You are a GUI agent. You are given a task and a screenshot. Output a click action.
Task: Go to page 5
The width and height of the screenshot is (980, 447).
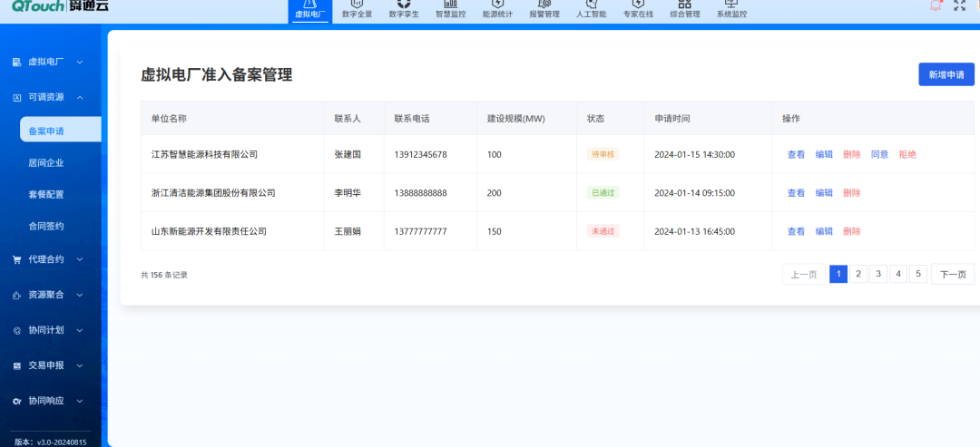pyautogui.click(x=918, y=274)
